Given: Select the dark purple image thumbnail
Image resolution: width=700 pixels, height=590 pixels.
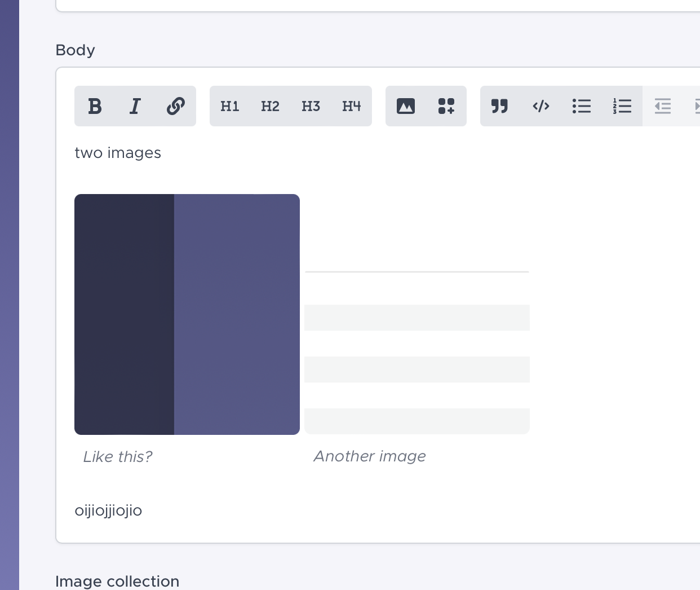Looking at the screenshot, I should point(187,314).
